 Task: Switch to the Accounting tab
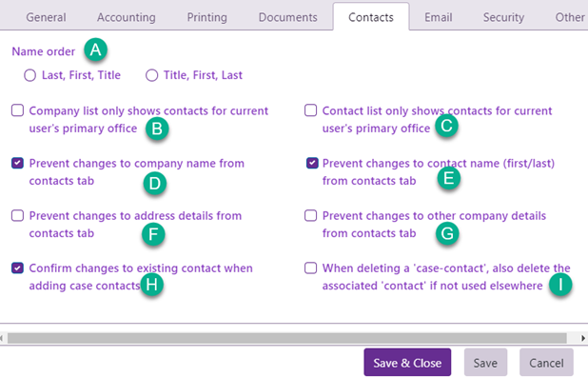(x=127, y=17)
